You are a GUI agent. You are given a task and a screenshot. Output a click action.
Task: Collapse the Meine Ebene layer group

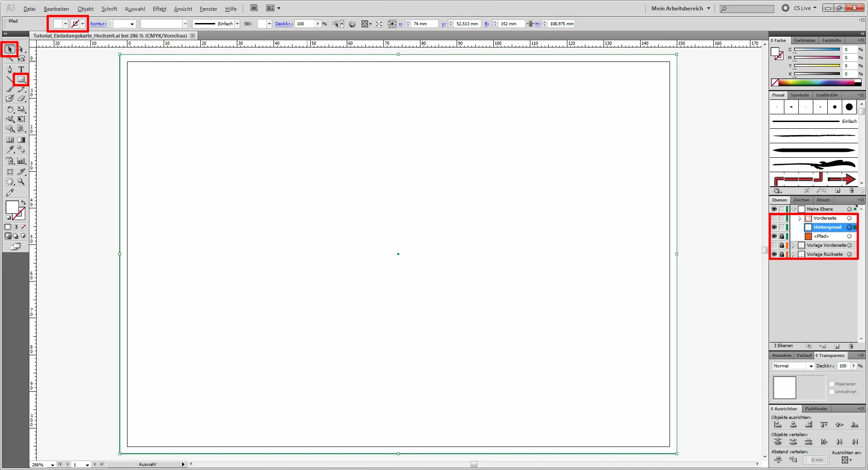tap(793, 209)
